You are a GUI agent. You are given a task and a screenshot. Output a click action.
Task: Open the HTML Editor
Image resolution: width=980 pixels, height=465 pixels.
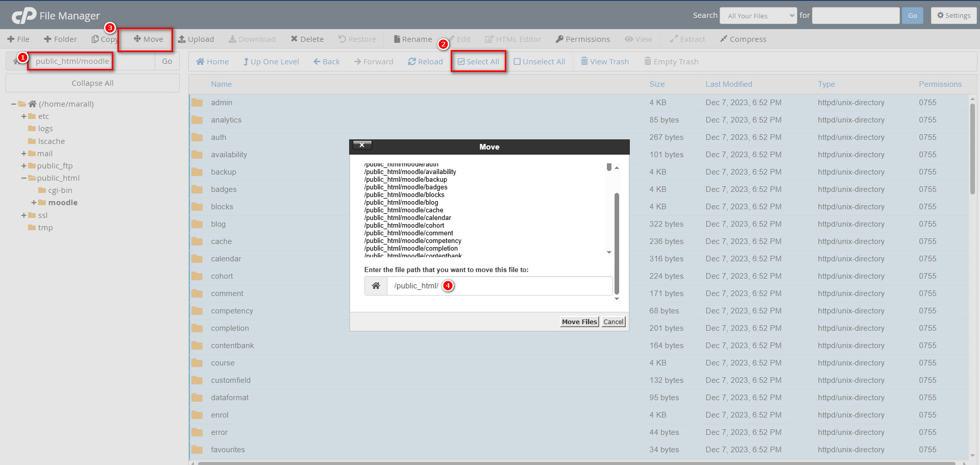(x=513, y=39)
